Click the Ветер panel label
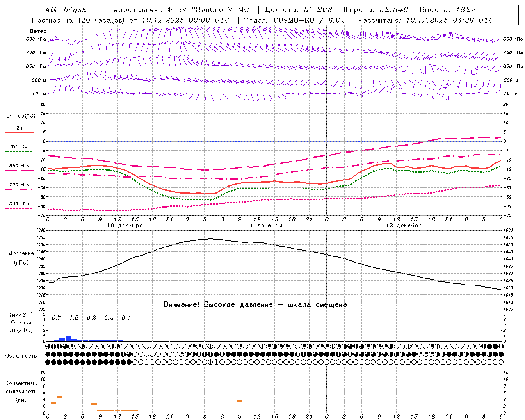 (38, 31)
